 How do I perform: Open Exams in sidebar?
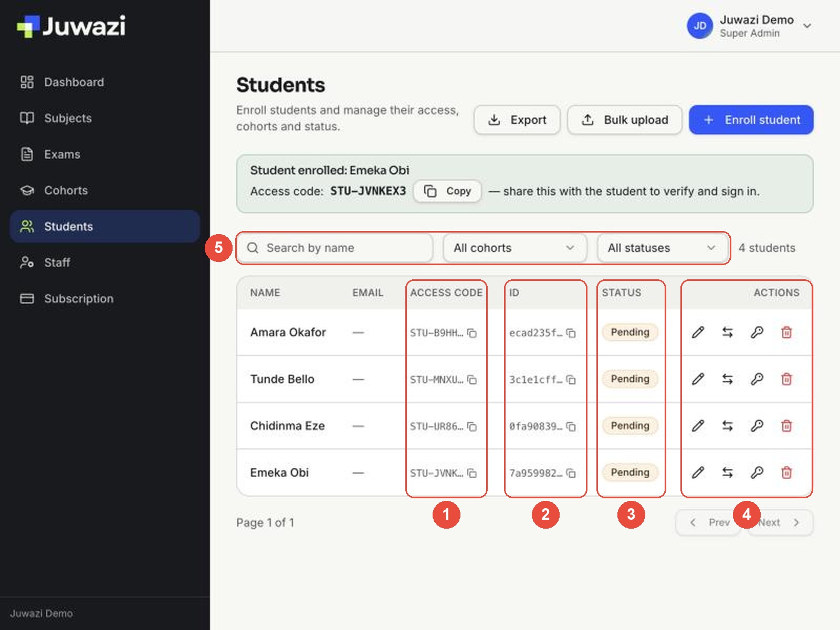105,154
